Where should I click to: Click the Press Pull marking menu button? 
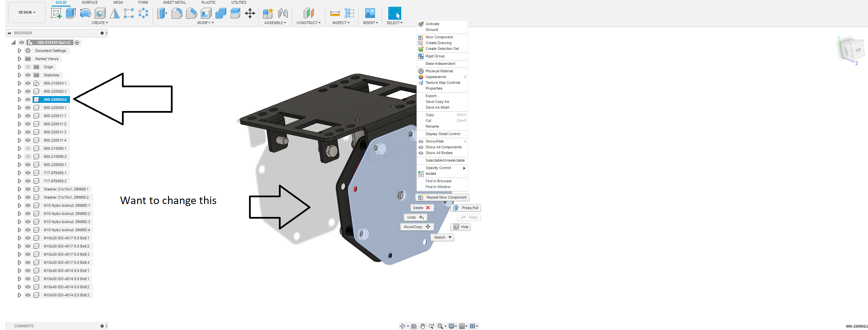click(466, 208)
